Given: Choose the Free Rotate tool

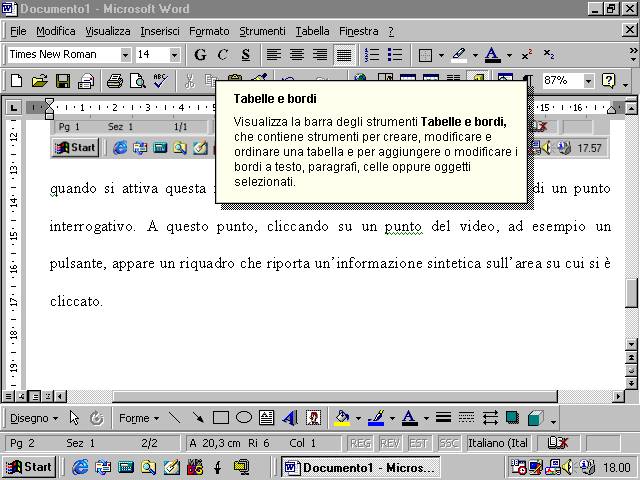Looking at the screenshot, I should (97, 418).
